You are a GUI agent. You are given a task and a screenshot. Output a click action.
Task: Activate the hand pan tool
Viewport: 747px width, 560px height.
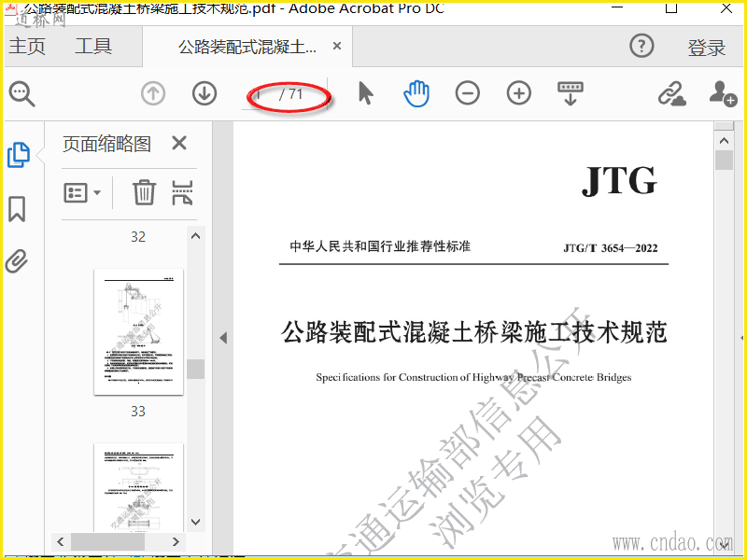(x=416, y=93)
